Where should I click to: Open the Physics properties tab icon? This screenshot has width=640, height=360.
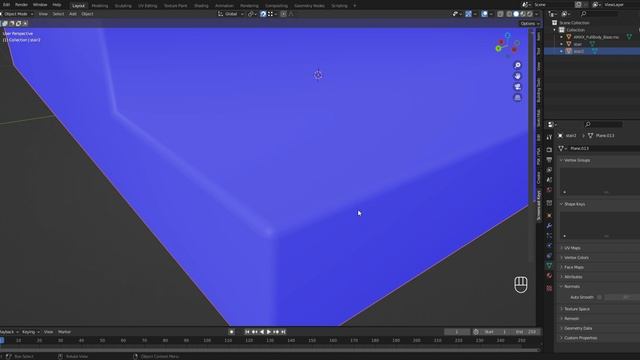[549, 246]
